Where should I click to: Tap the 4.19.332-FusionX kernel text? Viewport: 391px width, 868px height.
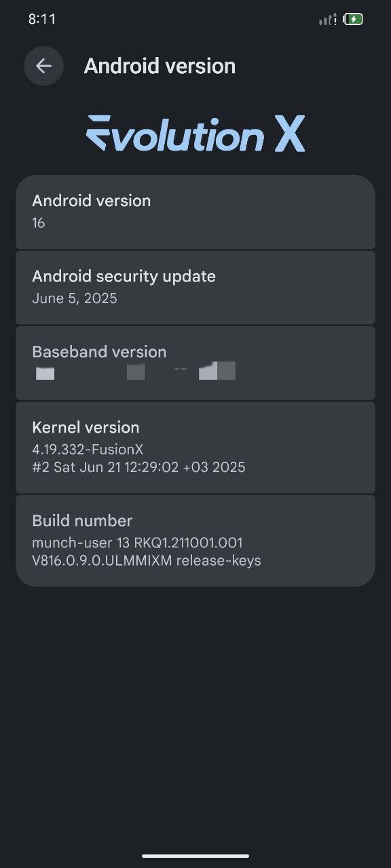88,449
